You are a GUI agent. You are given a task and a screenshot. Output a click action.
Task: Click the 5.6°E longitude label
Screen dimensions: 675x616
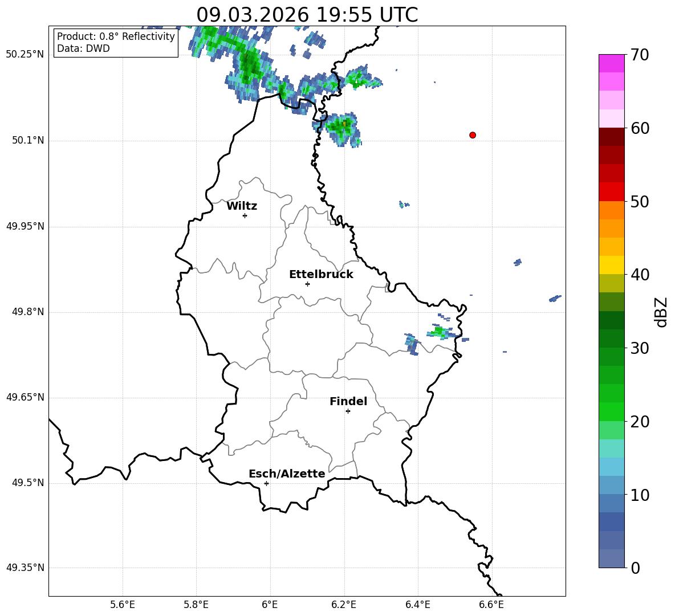coord(123,605)
